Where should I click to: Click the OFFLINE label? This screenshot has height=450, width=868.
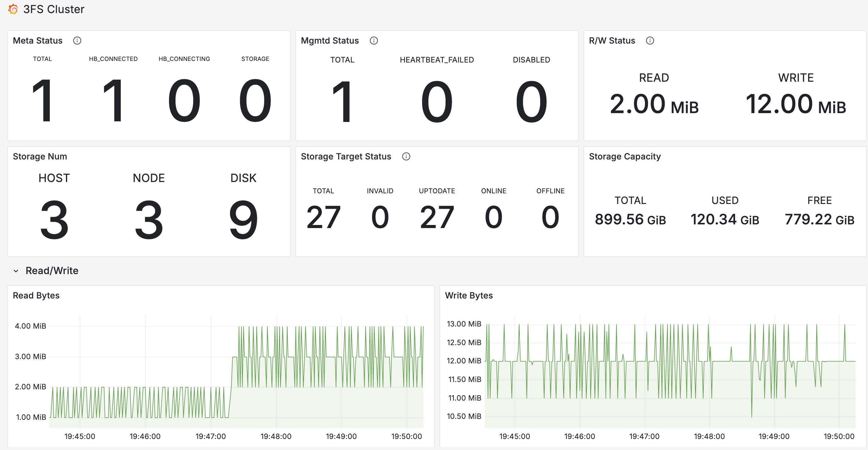click(x=550, y=191)
